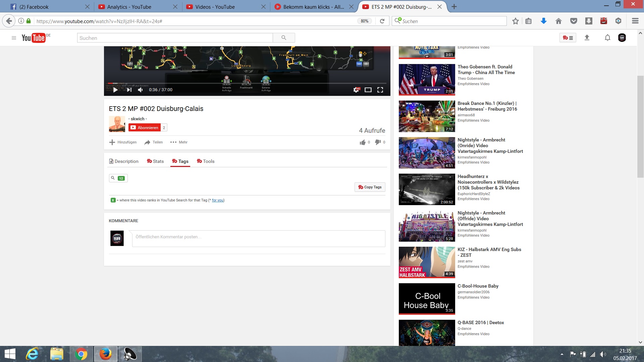Viewport: 644px width, 362px height.
Task: Open the TubeBuddy menu in header
Action: [x=568, y=38]
